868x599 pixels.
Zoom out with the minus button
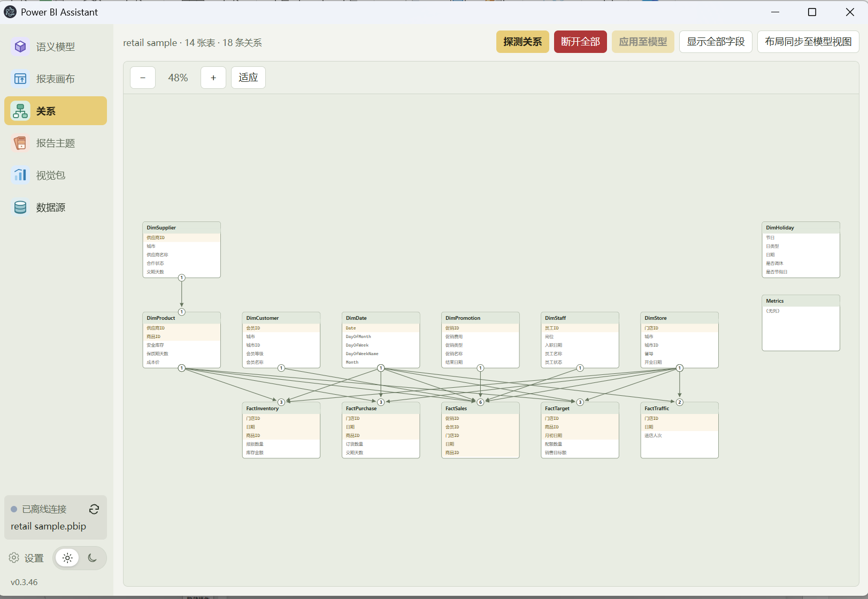click(x=143, y=78)
